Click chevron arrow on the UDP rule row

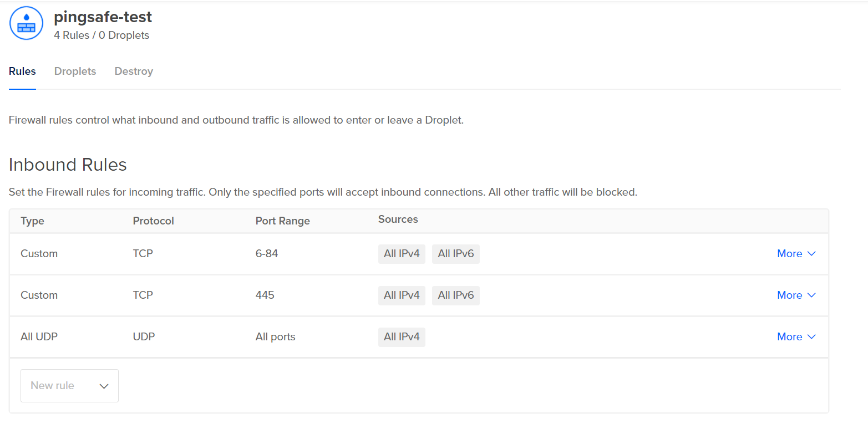coord(811,337)
